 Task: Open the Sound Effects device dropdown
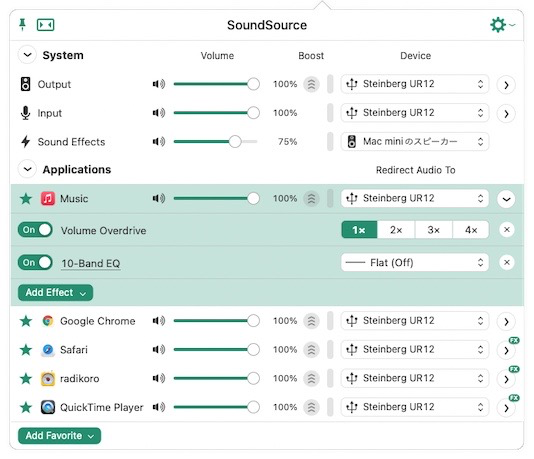click(x=414, y=141)
